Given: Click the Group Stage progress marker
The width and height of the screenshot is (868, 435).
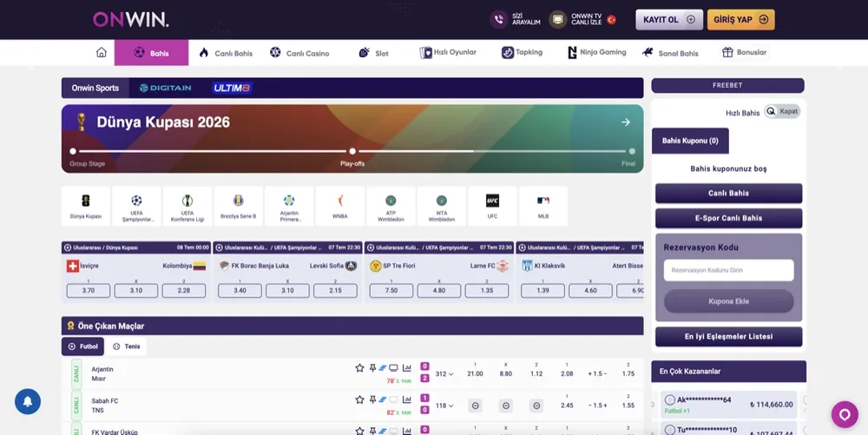Looking at the screenshot, I should 73,151.
